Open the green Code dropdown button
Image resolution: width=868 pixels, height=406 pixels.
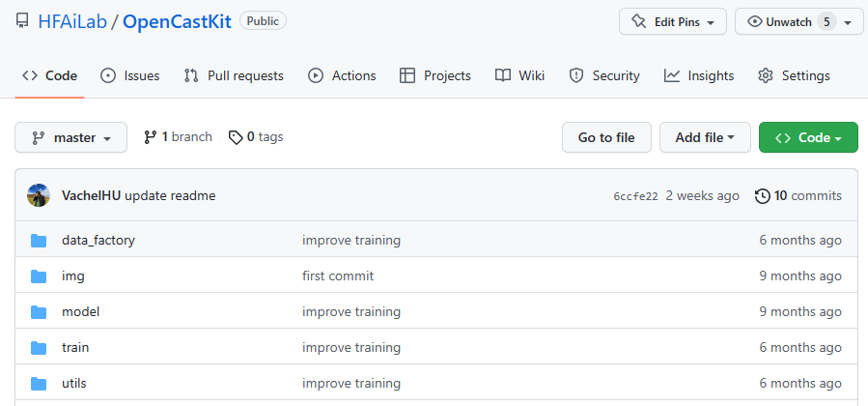click(808, 137)
